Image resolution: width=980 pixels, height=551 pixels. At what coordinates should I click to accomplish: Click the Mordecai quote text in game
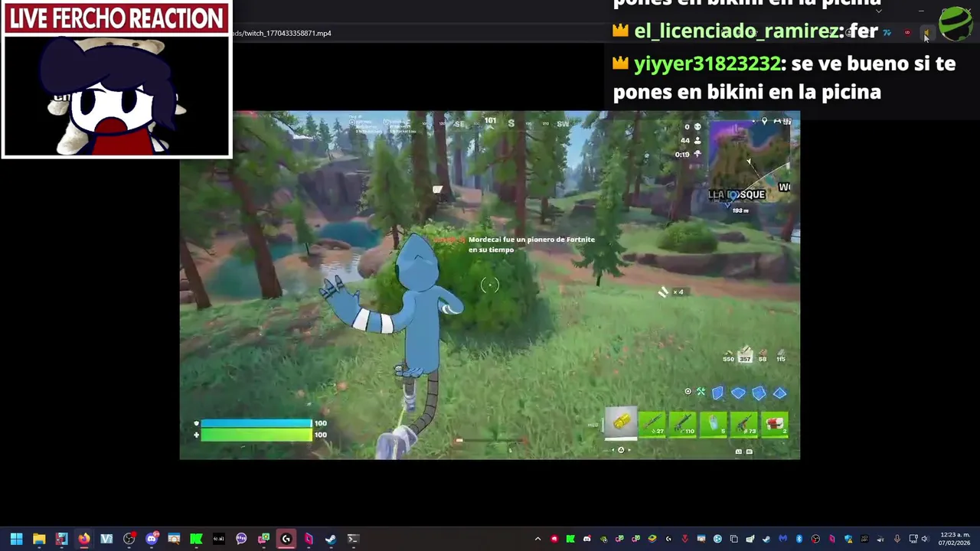(x=531, y=244)
